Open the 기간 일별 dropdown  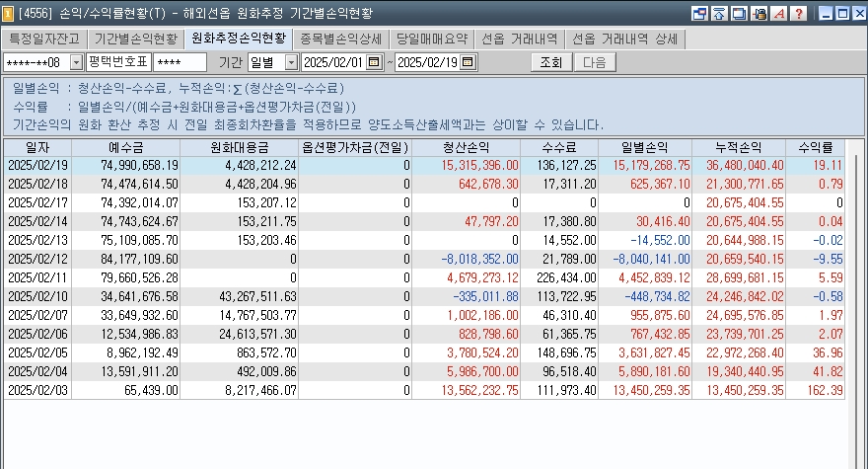click(x=291, y=62)
